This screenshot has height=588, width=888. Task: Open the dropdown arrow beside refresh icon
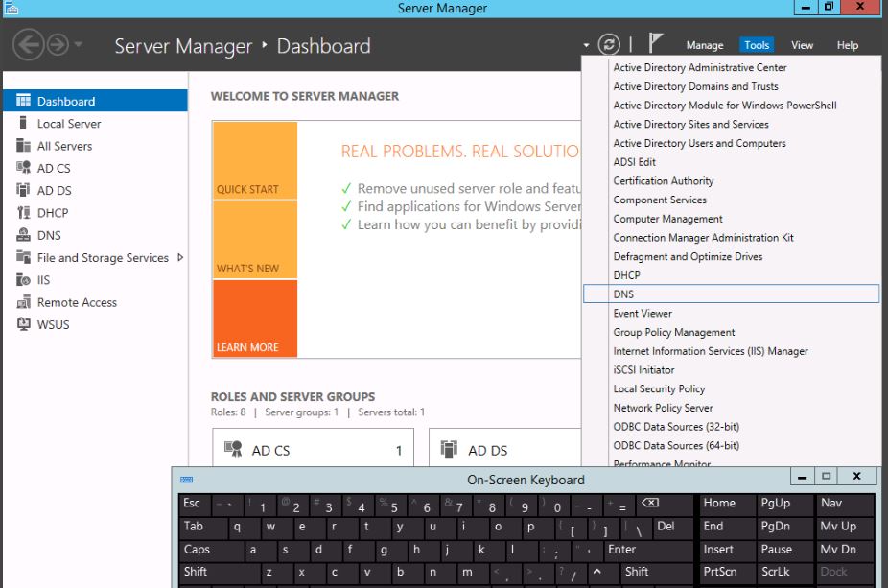[586, 45]
